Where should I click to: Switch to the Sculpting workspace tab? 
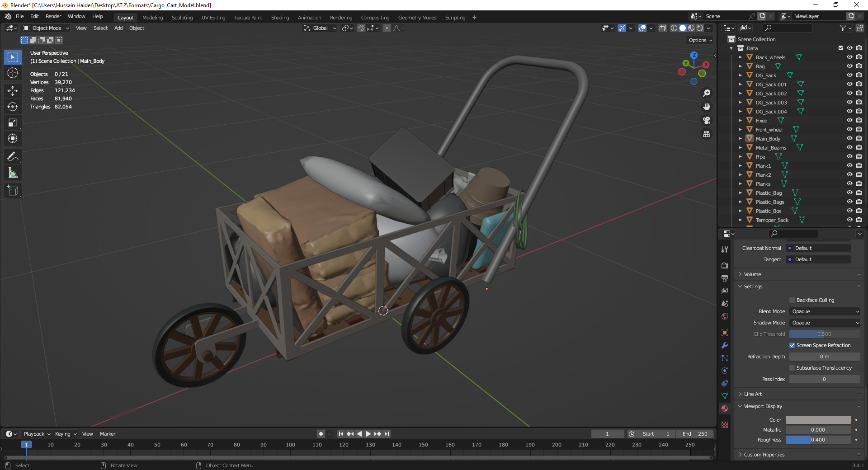[182, 18]
